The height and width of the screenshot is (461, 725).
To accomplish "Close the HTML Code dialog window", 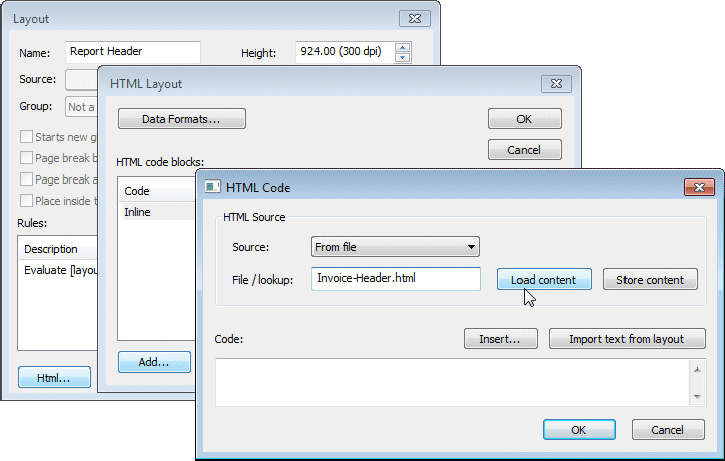I will (x=698, y=186).
